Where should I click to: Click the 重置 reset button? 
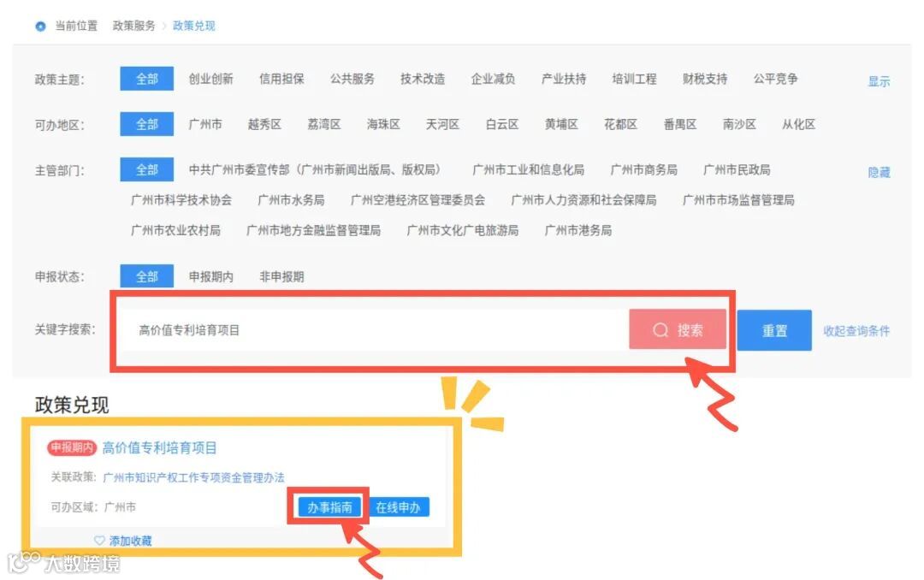774,331
